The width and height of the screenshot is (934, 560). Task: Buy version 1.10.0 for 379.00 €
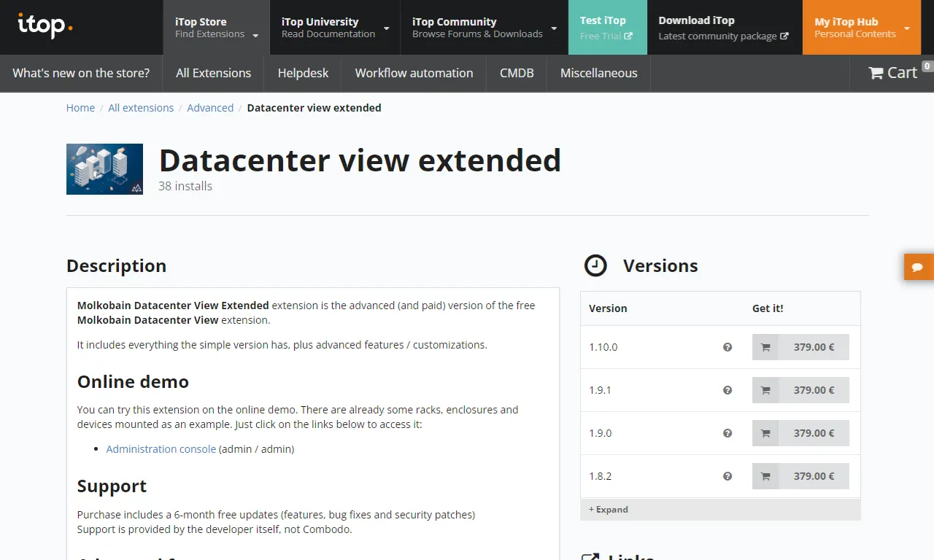pos(800,347)
